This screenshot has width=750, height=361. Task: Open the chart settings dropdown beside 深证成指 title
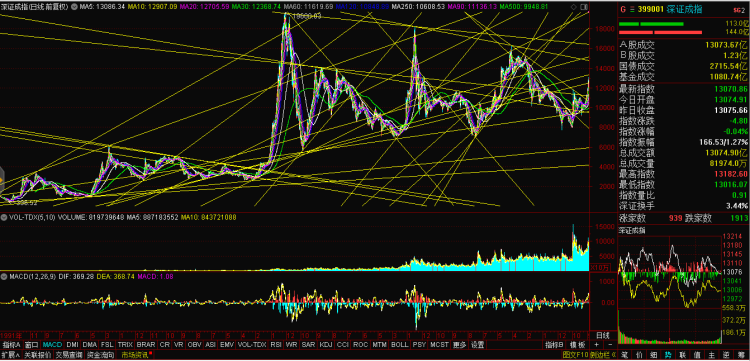tap(75, 7)
